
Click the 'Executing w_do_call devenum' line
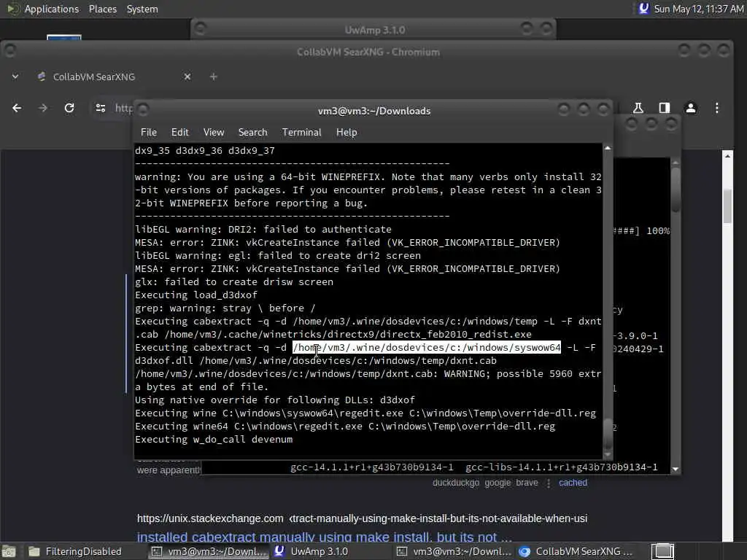(x=214, y=440)
